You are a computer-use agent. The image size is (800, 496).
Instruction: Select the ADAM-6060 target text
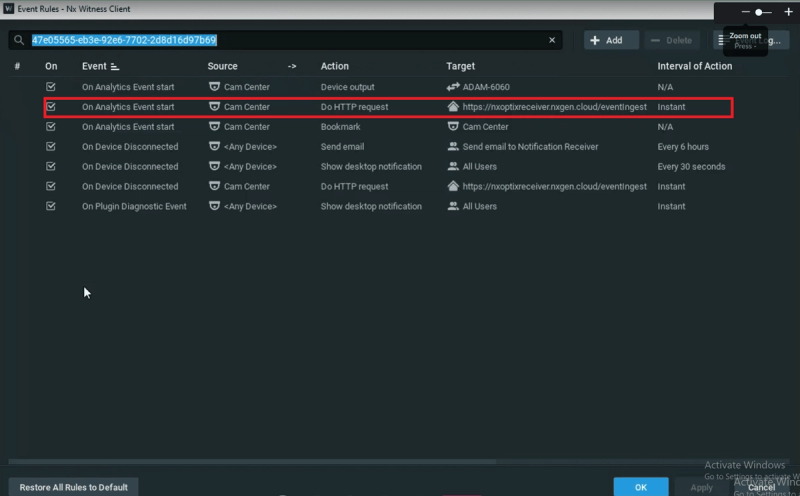click(x=486, y=87)
